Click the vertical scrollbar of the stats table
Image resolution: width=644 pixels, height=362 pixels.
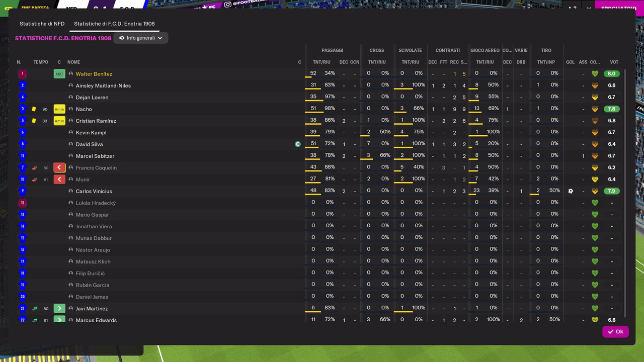coord(625,194)
